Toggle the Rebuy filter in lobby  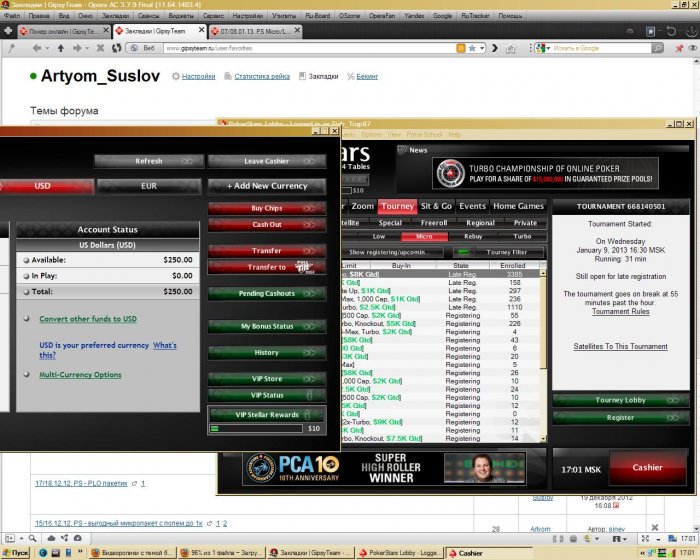coord(473,237)
